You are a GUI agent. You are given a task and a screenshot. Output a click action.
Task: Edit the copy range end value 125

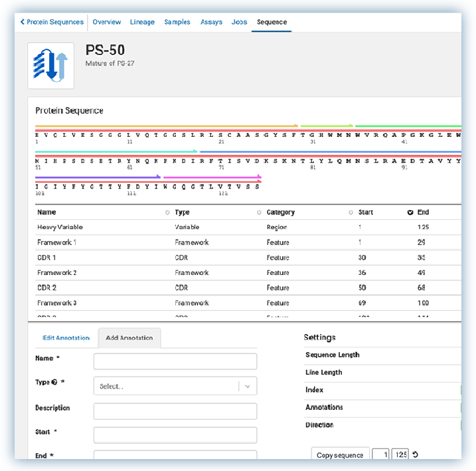[400, 454]
